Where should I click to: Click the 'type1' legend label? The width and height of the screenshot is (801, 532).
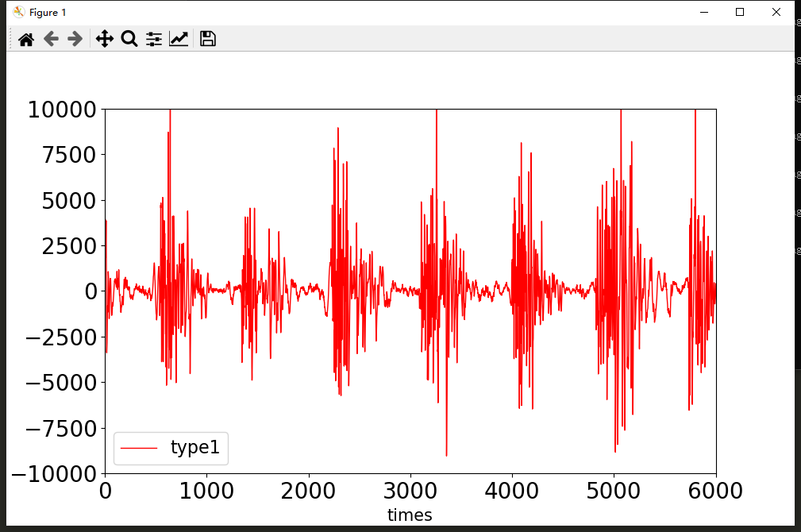click(194, 448)
